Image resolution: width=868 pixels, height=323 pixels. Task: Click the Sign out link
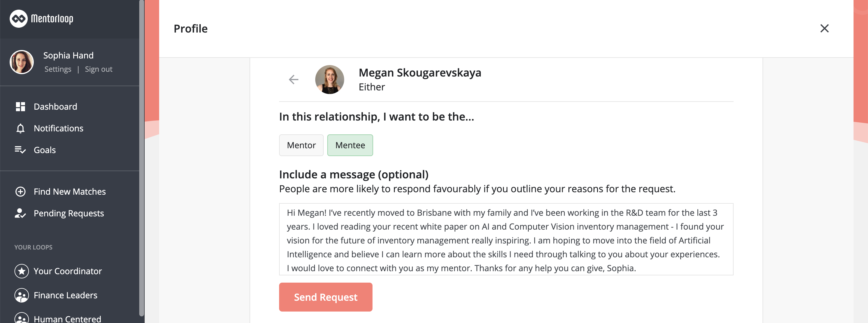tap(98, 69)
